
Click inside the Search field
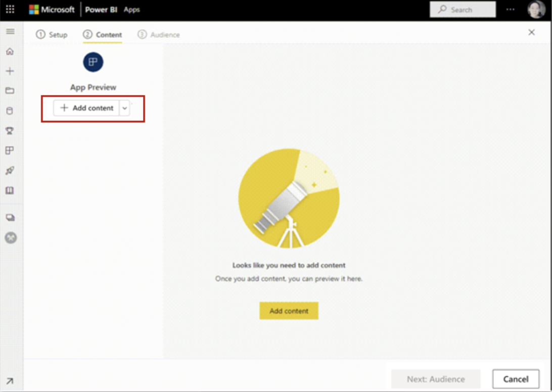pos(462,9)
